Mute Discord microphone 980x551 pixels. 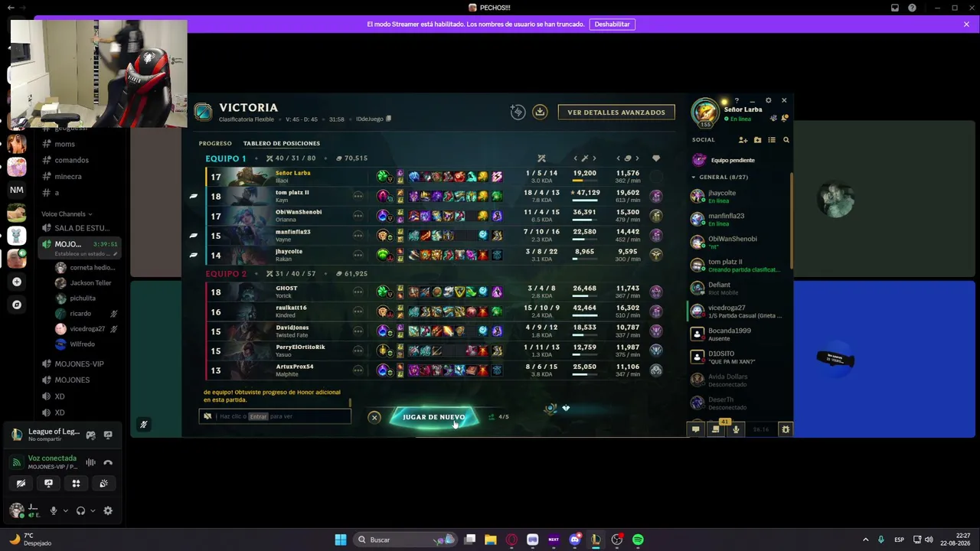click(54, 510)
